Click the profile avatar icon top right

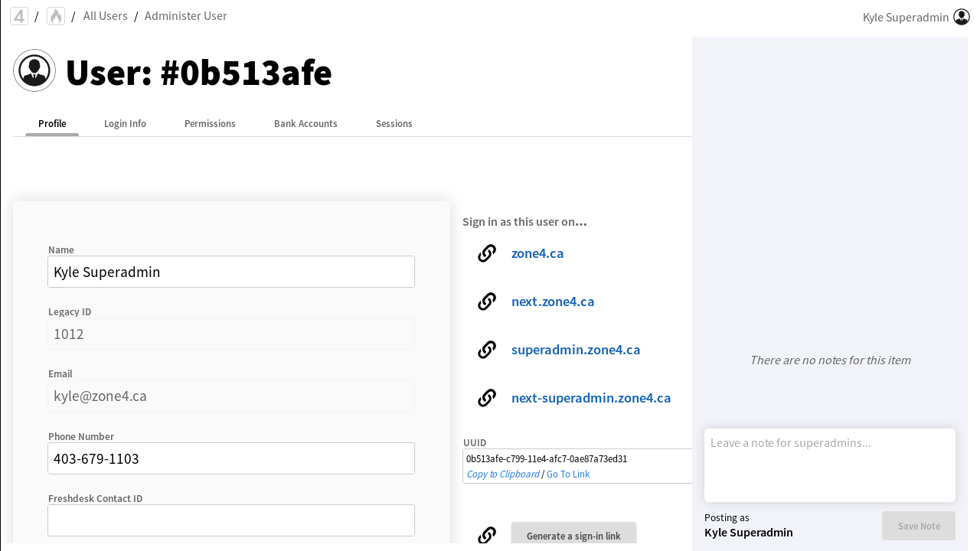click(962, 17)
